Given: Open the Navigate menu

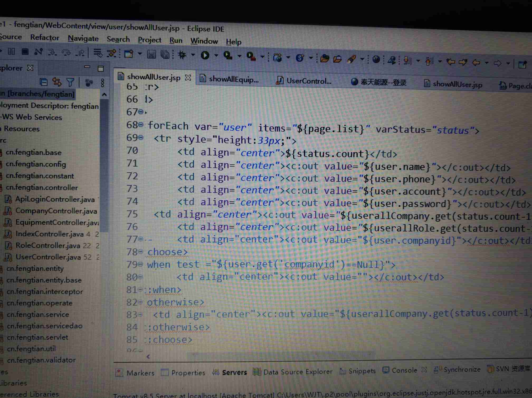Looking at the screenshot, I should [83, 39].
